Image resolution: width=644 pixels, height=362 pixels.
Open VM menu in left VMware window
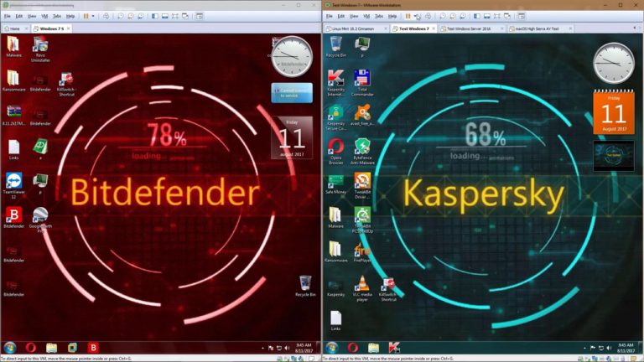tap(44, 16)
